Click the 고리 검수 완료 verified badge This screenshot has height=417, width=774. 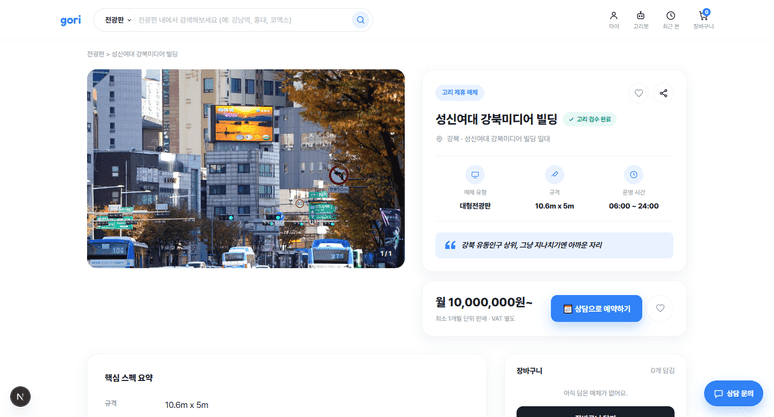point(589,119)
